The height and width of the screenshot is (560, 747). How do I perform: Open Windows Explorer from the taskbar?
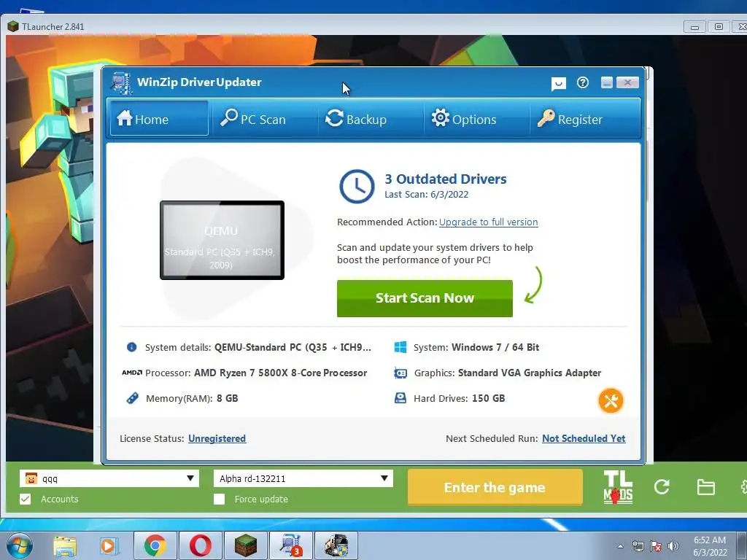click(x=65, y=546)
